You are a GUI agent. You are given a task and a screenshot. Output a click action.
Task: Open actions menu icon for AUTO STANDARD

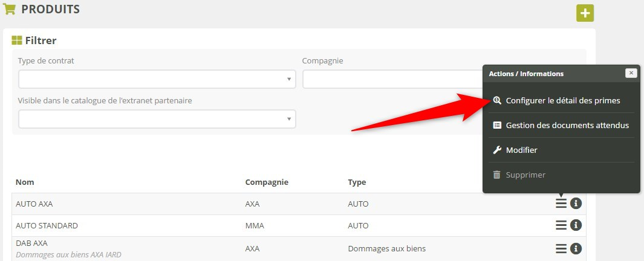[561, 225]
